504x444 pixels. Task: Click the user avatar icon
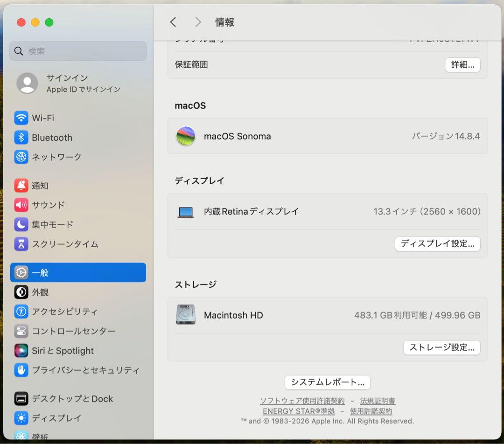click(28, 83)
